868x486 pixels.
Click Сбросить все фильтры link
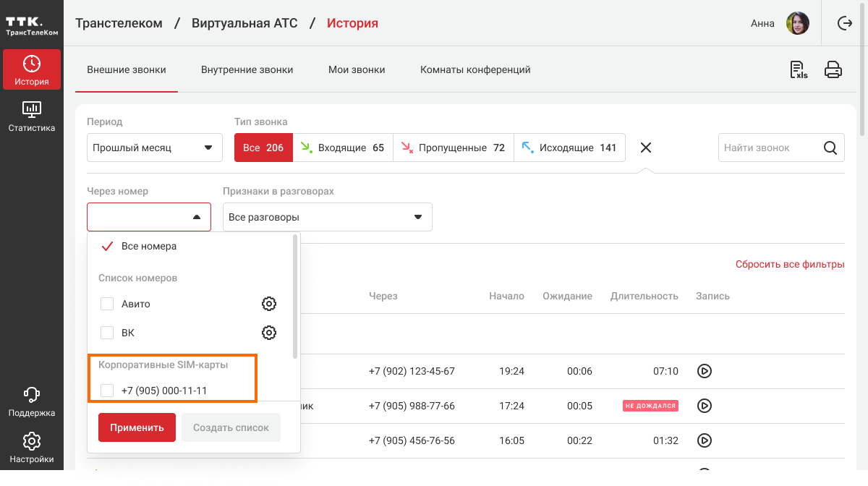tap(790, 265)
